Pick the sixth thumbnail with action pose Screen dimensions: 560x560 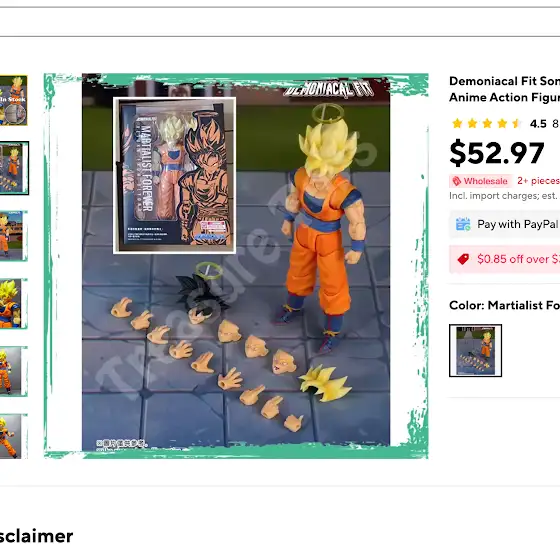(13, 436)
